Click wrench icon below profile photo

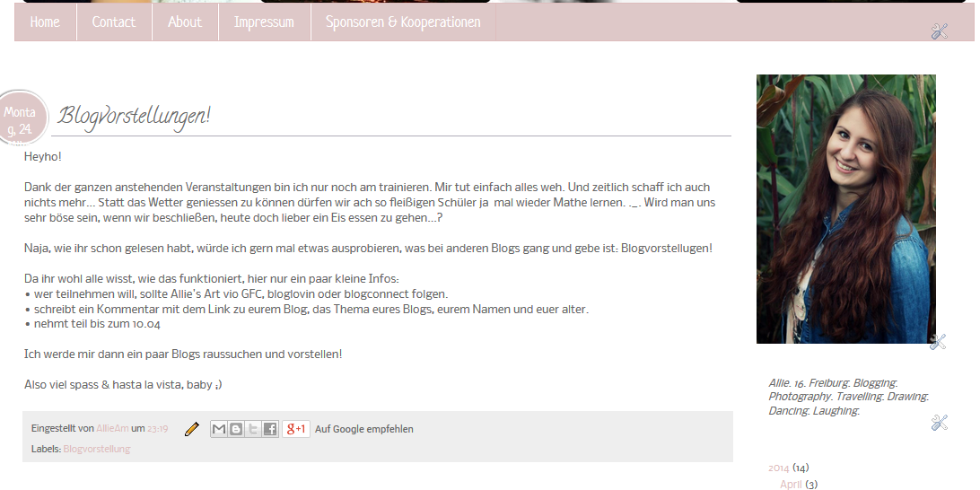click(938, 341)
